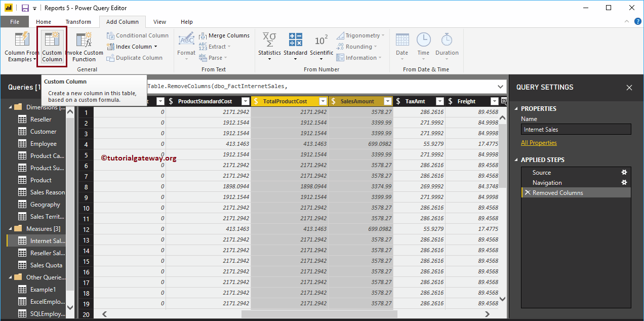Click the Reseller table icon
The width and height of the screenshot is (644, 321).
pyautogui.click(x=22, y=119)
